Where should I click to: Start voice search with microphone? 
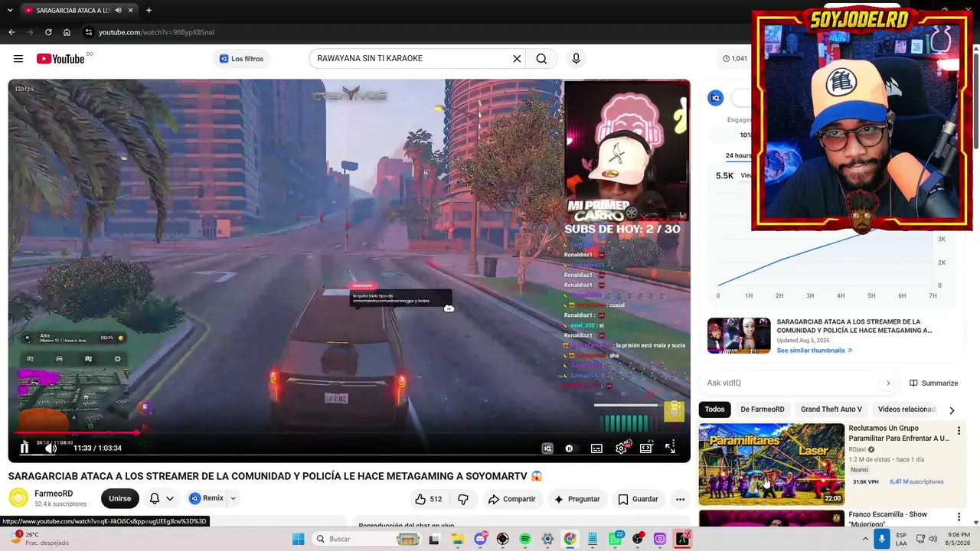(x=577, y=59)
